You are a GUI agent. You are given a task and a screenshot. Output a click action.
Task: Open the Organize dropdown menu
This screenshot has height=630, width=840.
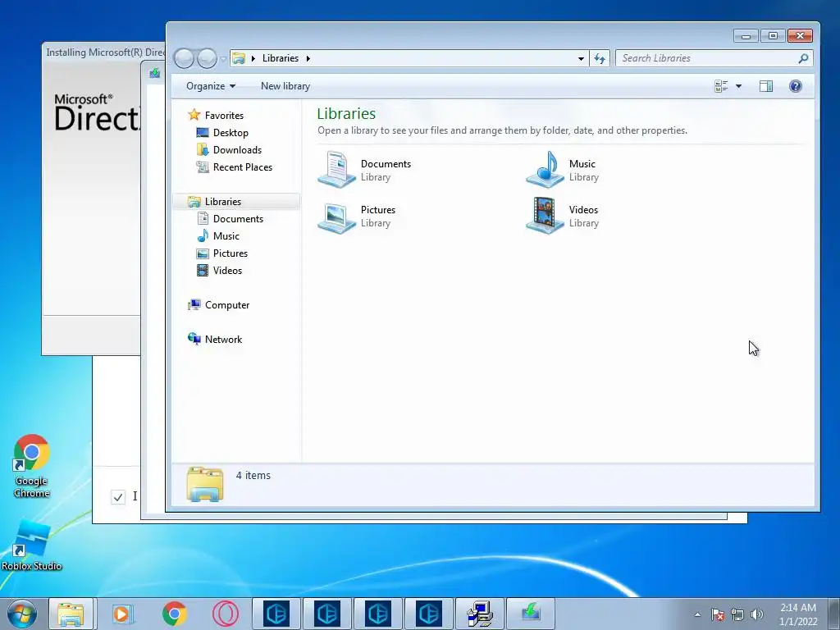pos(211,86)
